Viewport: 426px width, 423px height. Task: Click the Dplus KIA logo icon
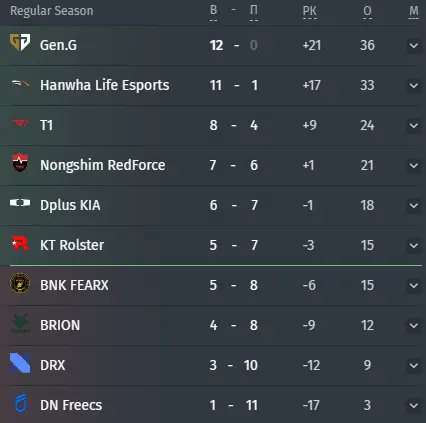point(20,203)
